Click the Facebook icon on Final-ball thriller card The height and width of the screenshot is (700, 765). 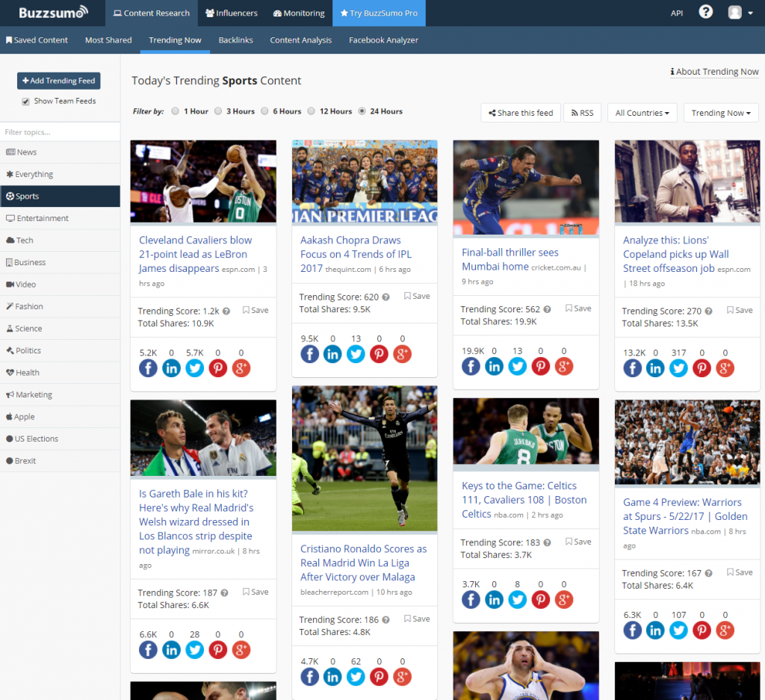pyautogui.click(x=471, y=366)
